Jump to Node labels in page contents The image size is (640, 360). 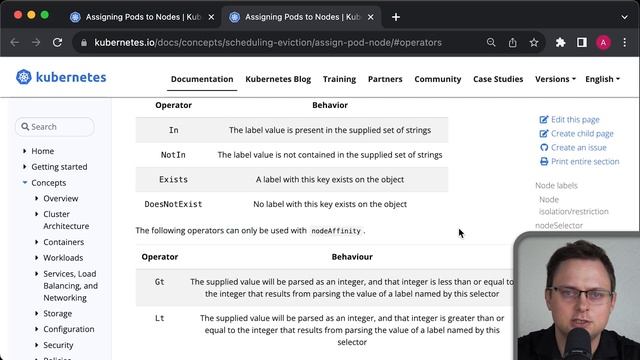(556, 185)
